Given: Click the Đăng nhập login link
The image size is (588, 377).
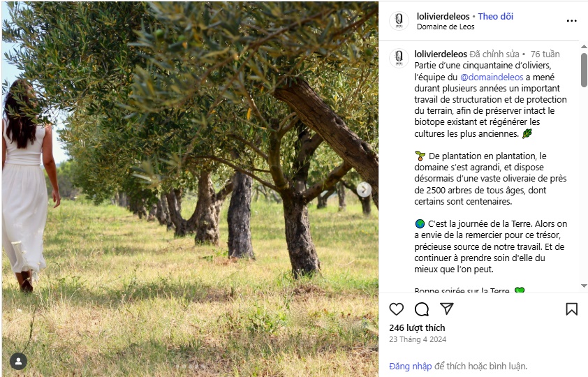Looking at the screenshot, I should [410, 366].
